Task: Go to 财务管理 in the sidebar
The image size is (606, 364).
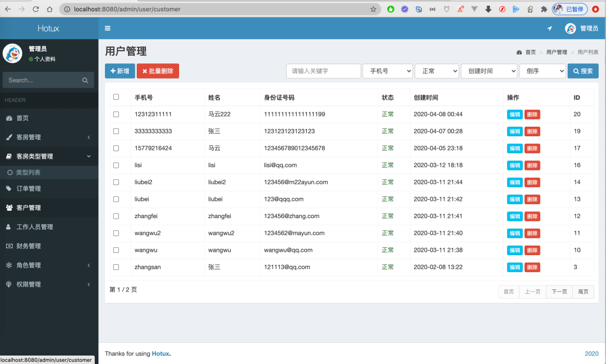Action: 49,246
